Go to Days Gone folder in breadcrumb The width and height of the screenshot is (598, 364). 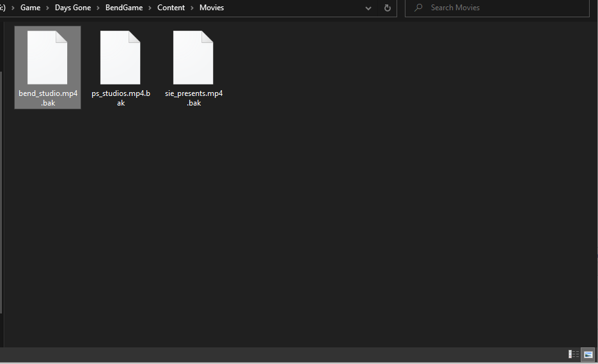tap(73, 8)
